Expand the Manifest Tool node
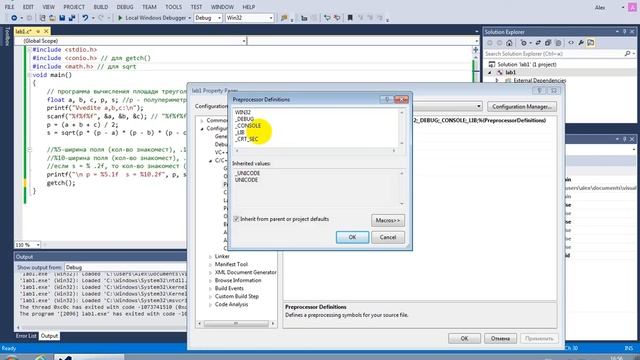640x360 pixels. click(210, 264)
